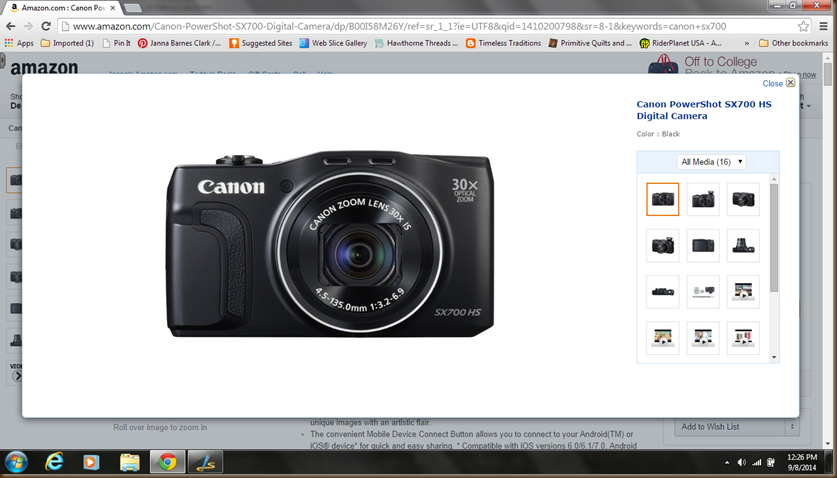Open the Add to Wish List dropdown arrow
837x478 pixels.
click(x=792, y=427)
